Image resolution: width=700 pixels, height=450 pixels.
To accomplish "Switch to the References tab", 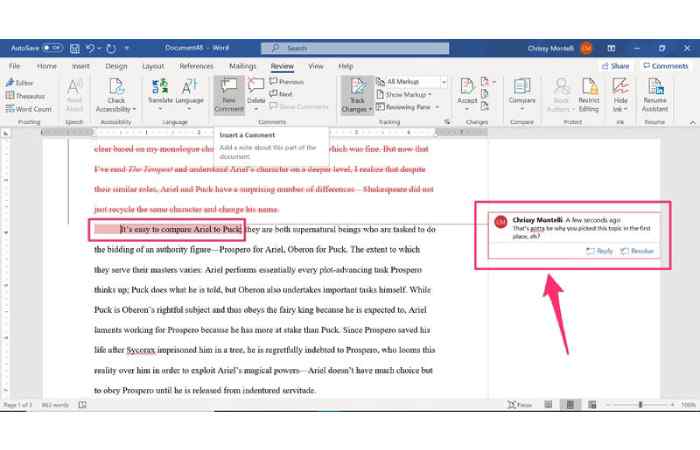I will point(196,66).
